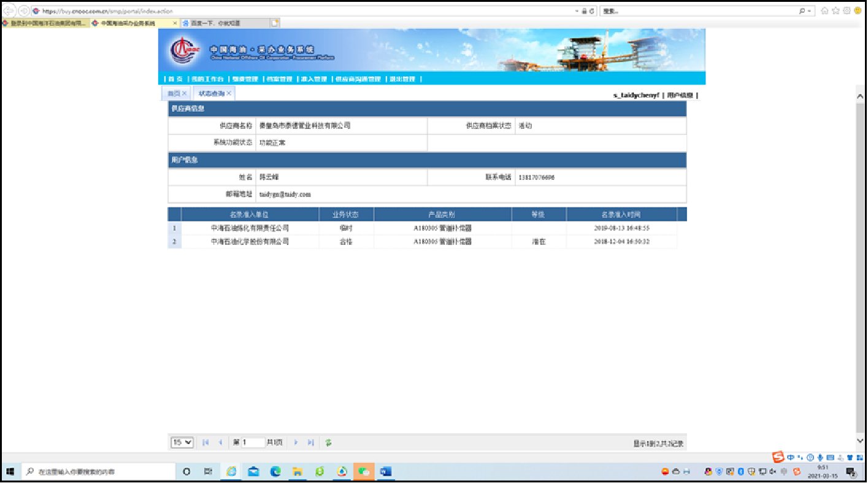This screenshot has width=868, height=483.
Task: Open Mail app from the taskbar
Action: pyautogui.click(x=253, y=472)
